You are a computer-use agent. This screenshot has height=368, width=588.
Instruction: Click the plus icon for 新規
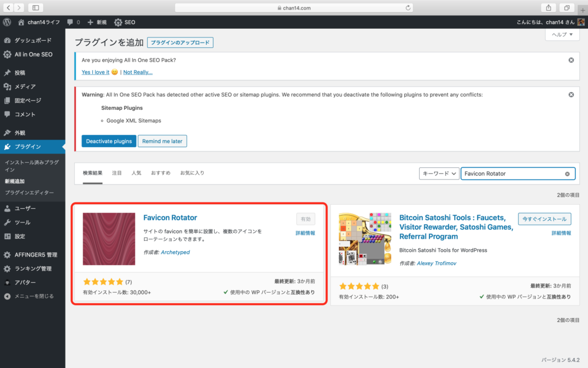[90, 22]
